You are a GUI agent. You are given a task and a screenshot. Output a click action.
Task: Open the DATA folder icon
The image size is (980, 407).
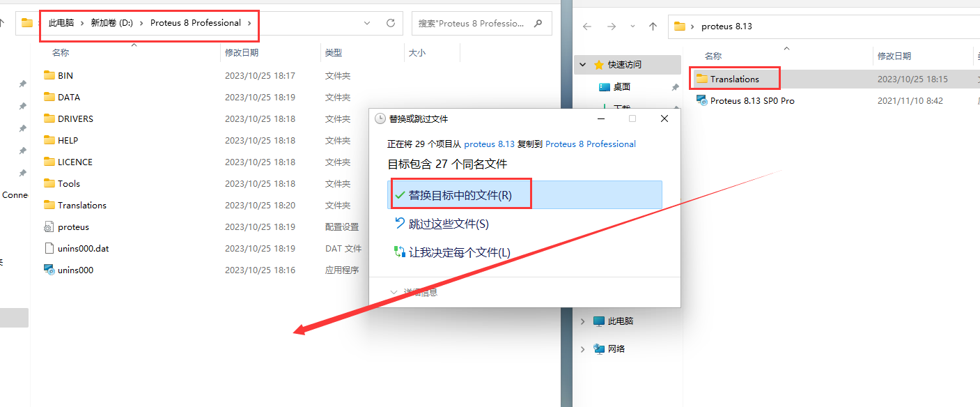tap(49, 97)
